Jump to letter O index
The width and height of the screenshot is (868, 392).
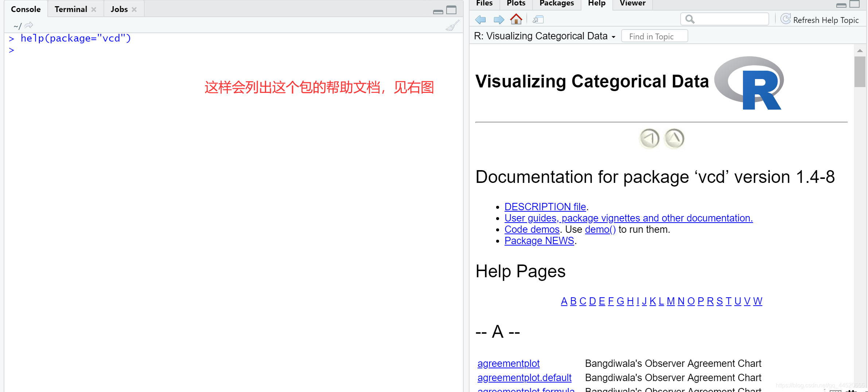tap(691, 301)
